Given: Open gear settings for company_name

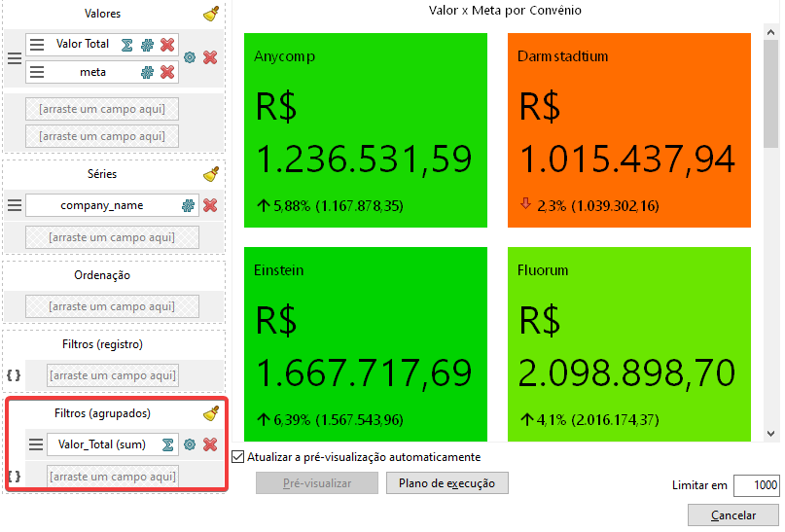Looking at the screenshot, I should [x=188, y=205].
